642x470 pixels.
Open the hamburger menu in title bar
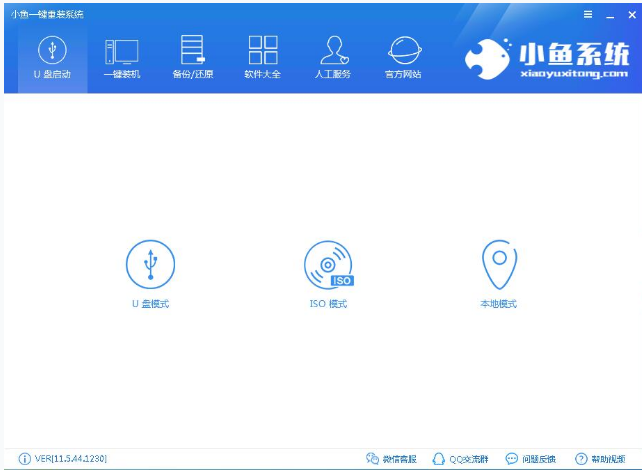click(x=588, y=14)
